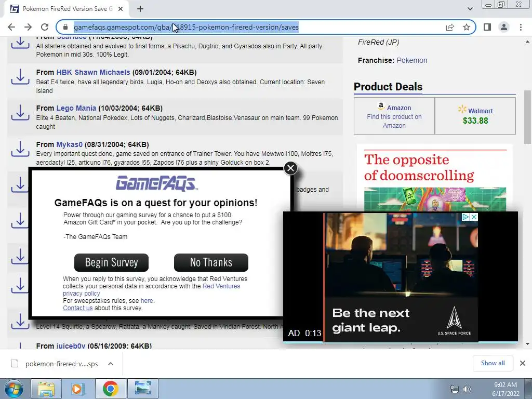Open the Pokemon franchise link
This screenshot has width=532, height=399.
[x=412, y=60]
